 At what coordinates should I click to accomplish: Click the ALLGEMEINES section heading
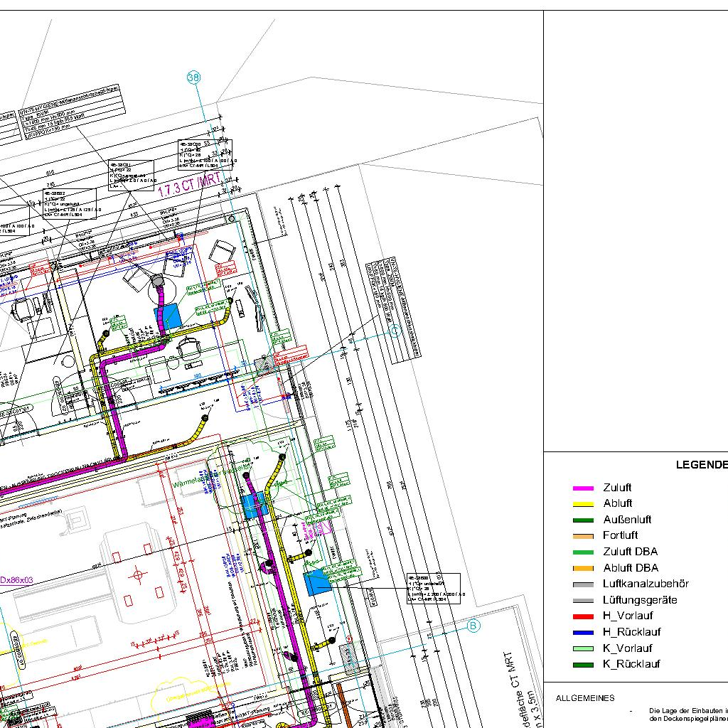point(585,698)
